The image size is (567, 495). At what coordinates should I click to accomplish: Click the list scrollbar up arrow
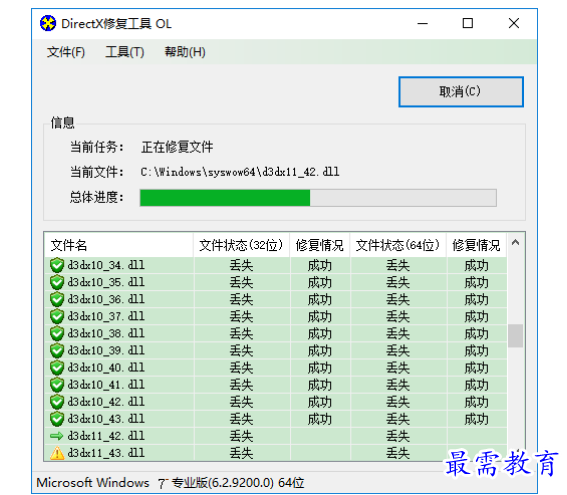point(516,243)
